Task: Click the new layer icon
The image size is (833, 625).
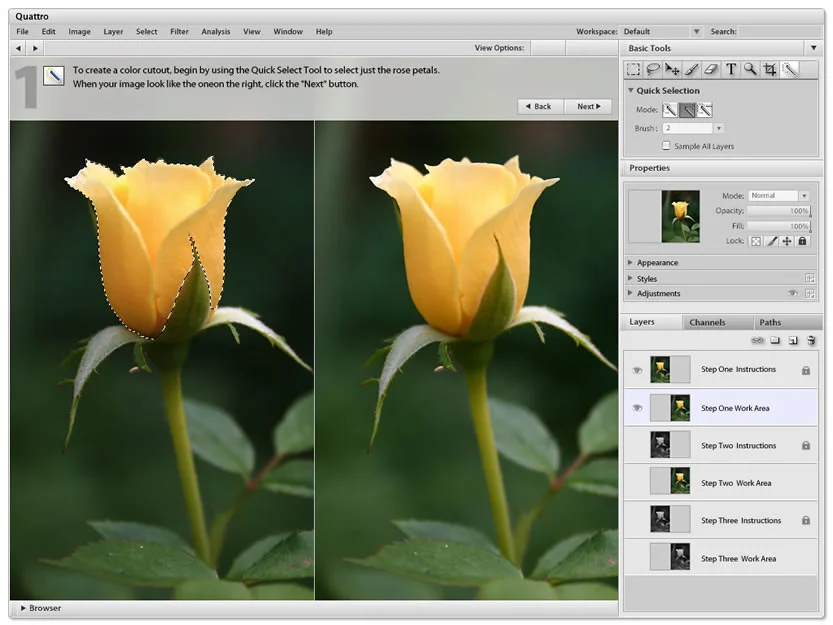Action: pyautogui.click(x=793, y=340)
